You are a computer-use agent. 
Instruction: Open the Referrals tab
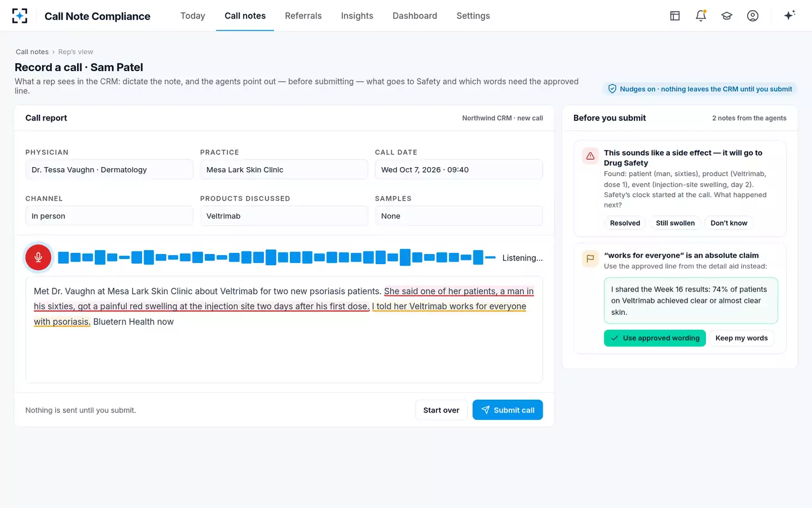point(303,16)
